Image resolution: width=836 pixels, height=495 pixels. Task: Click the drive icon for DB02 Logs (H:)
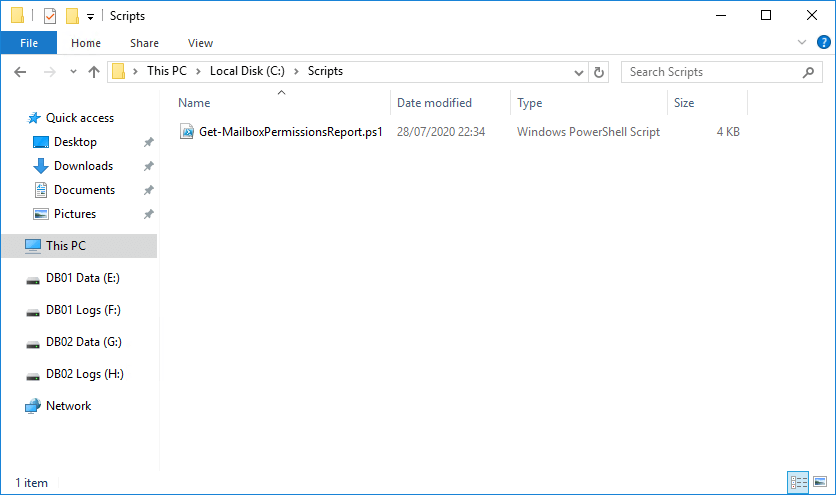coord(33,377)
